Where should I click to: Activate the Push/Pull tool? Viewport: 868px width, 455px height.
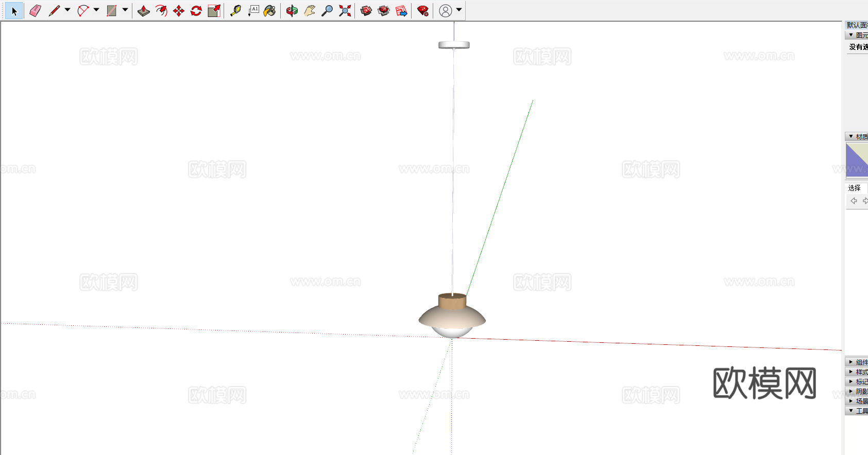pyautogui.click(x=144, y=11)
